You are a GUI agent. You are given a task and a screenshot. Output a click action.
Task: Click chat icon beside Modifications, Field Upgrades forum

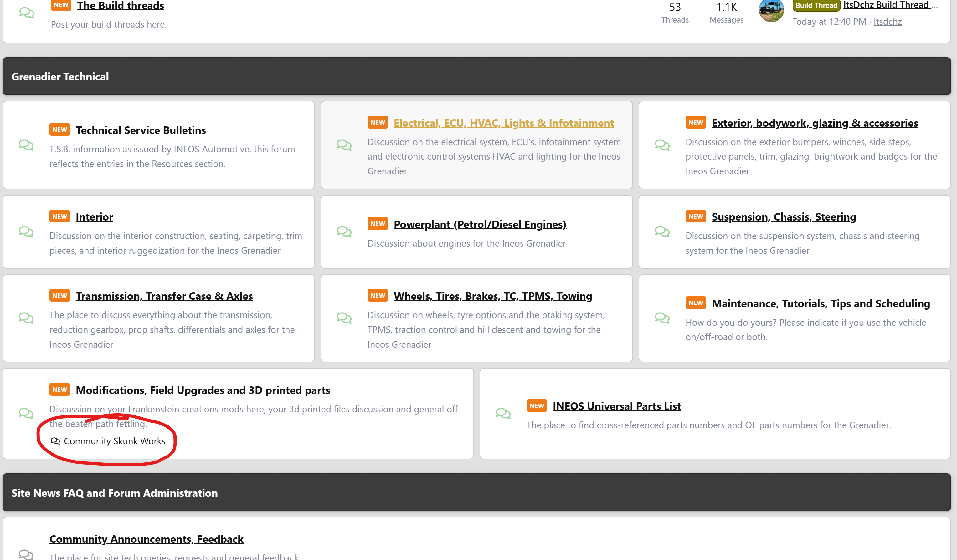(x=26, y=413)
